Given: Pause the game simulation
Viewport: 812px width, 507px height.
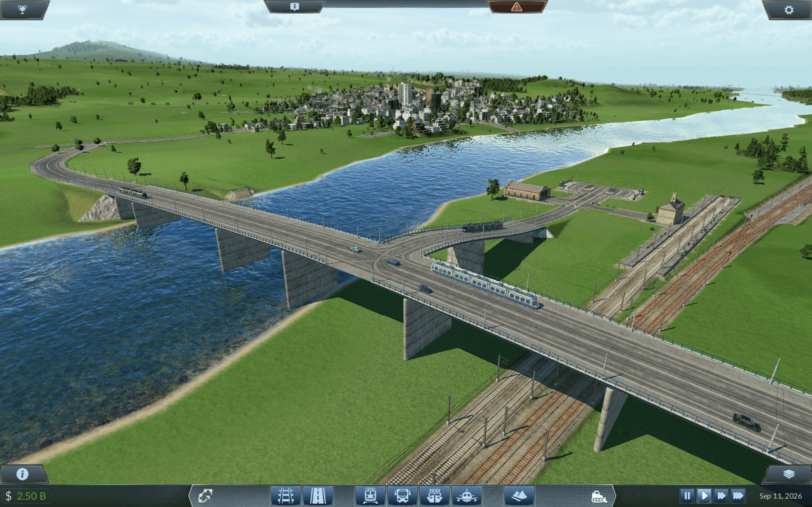Looking at the screenshot, I should [x=687, y=496].
